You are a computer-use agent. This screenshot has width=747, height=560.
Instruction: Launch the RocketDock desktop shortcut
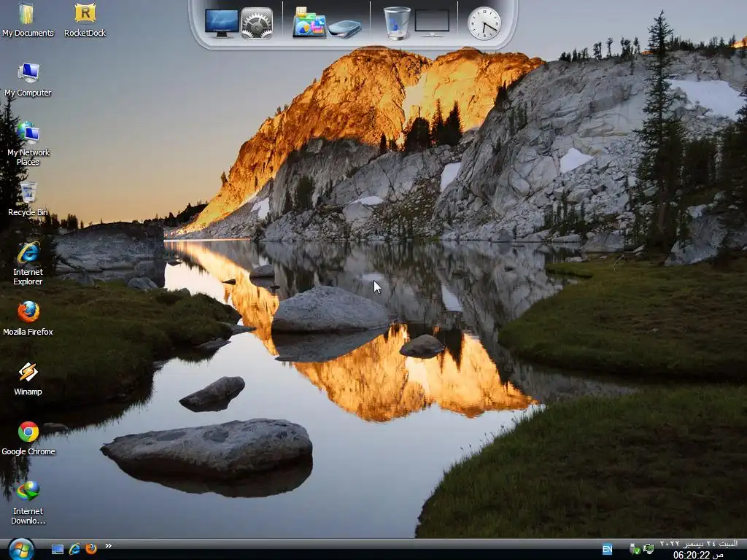(x=85, y=20)
